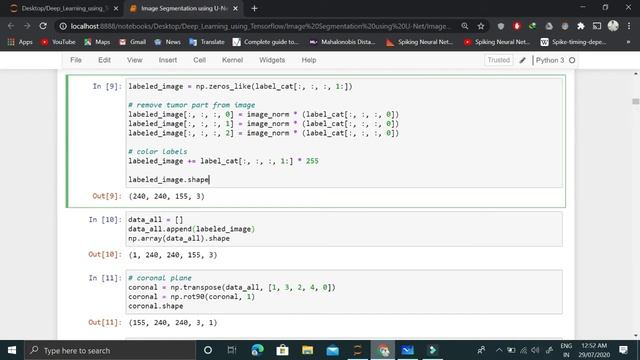Click the Out[11] shape output text
This screenshot has height=360, width=640.
point(173,322)
